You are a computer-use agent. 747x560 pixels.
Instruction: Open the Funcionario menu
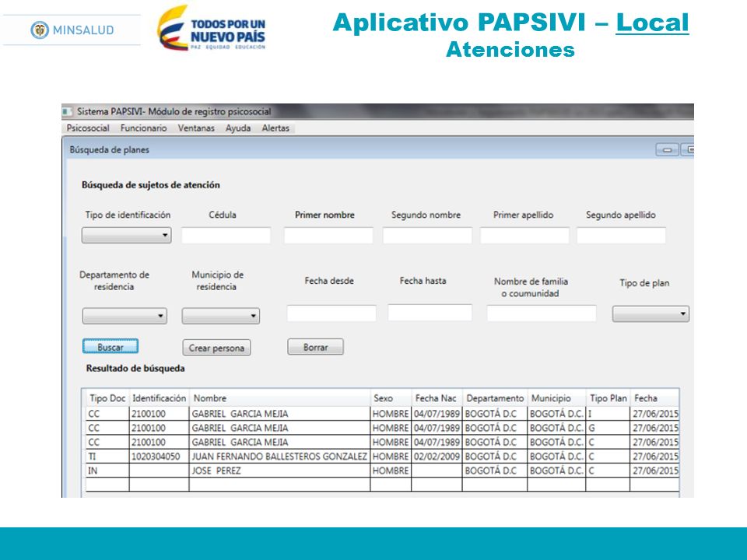[x=143, y=128]
